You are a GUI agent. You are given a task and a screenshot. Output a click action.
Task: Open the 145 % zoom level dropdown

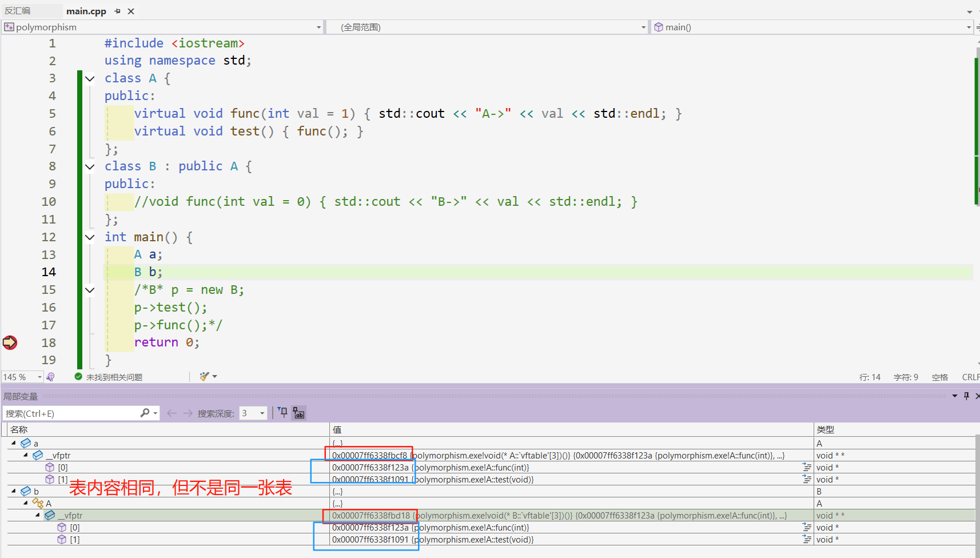click(x=40, y=377)
